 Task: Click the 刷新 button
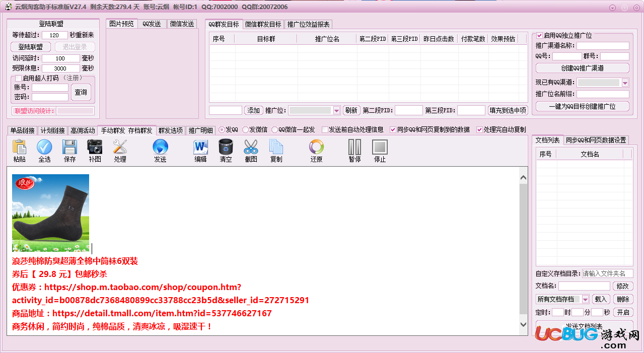(351, 110)
